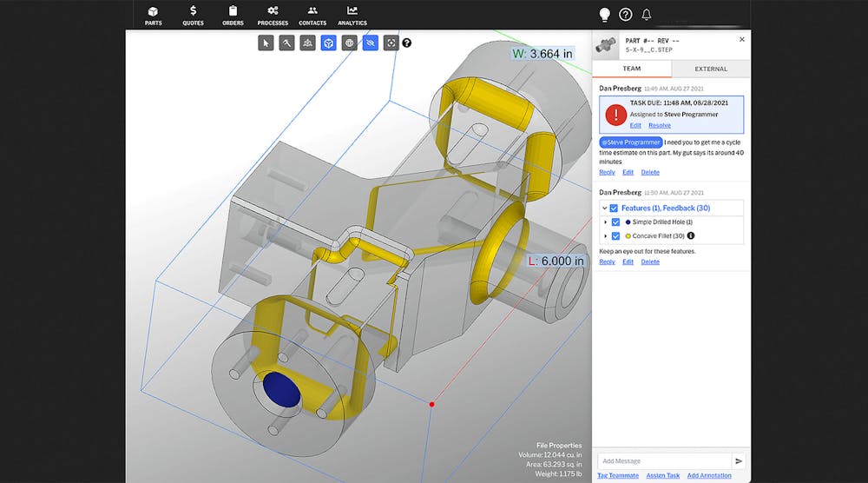The image size is (868, 483).
Task: Click the info icon beside Concave Fillet
Action: (x=691, y=235)
